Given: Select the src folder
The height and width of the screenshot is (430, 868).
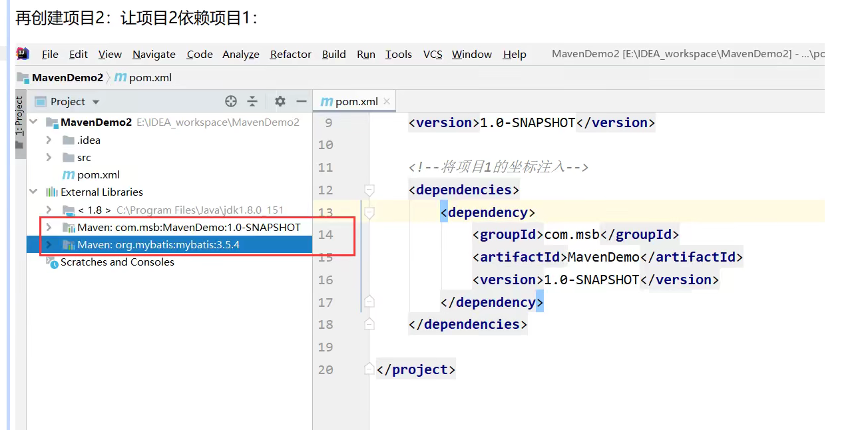Looking at the screenshot, I should pos(84,158).
